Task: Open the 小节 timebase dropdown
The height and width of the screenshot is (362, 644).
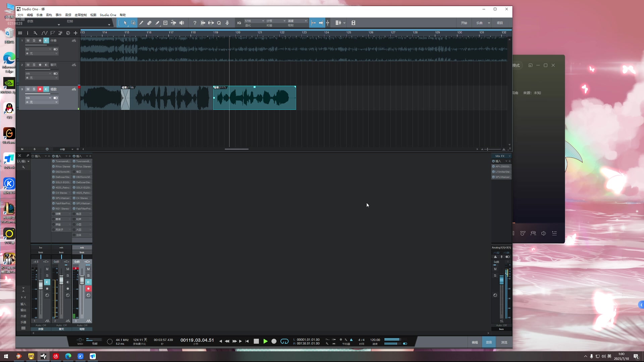Action: [x=276, y=21]
